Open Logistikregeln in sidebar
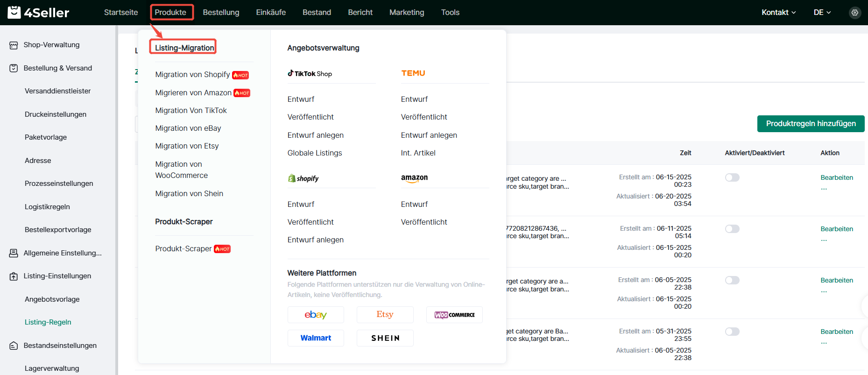Viewport: 868px width, 375px height. coord(47,207)
